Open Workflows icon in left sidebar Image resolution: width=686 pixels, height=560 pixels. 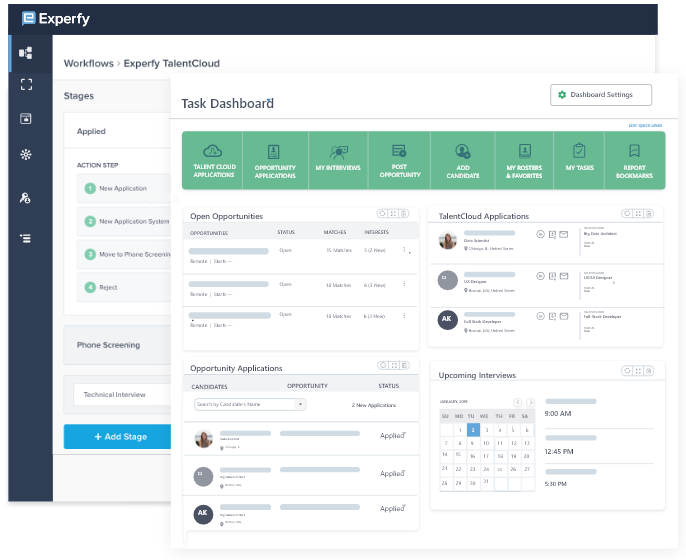[x=25, y=53]
